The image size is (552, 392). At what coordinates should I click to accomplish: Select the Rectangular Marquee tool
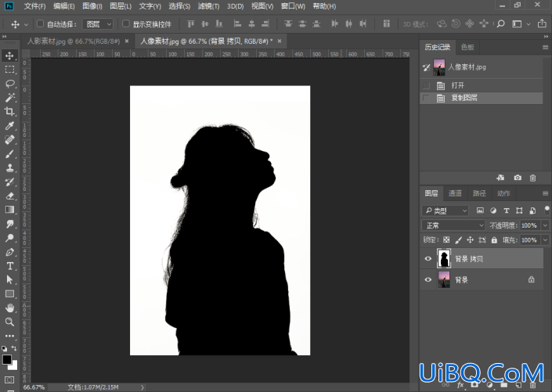(x=9, y=70)
